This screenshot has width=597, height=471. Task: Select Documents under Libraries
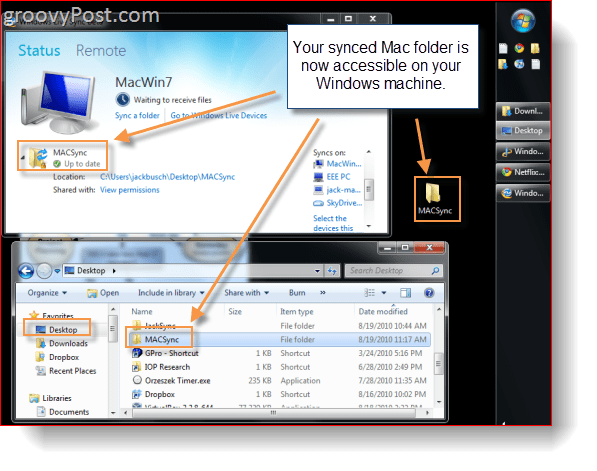pos(63,412)
